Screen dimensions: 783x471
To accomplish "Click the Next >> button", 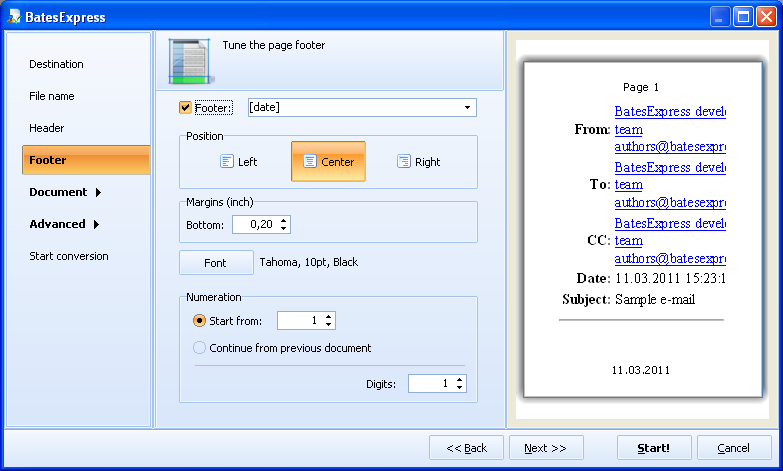I will pyautogui.click(x=546, y=448).
